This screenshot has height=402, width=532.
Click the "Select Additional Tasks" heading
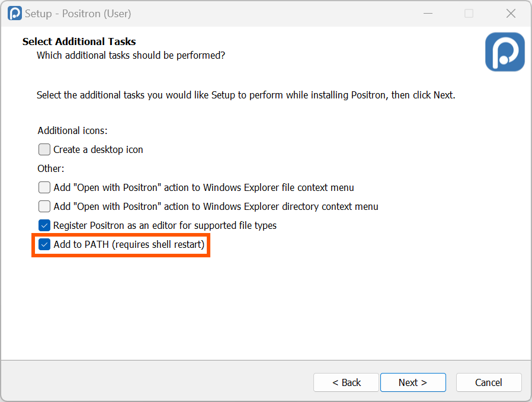pos(79,42)
